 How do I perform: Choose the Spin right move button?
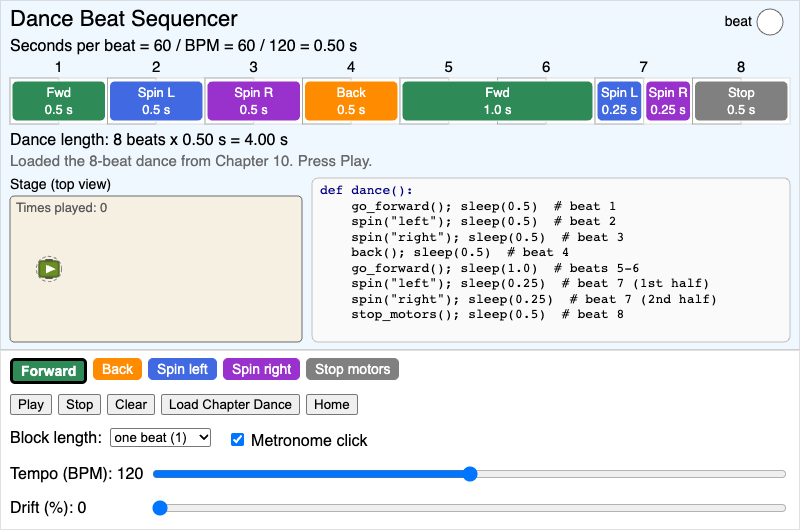pyautogui.click(x=261, y=369)
